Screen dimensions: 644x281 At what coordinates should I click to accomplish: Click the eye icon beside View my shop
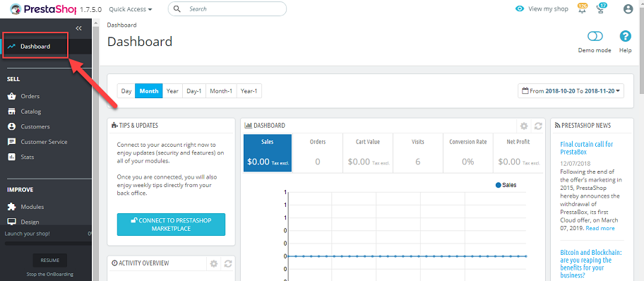(x=520, y=8)
